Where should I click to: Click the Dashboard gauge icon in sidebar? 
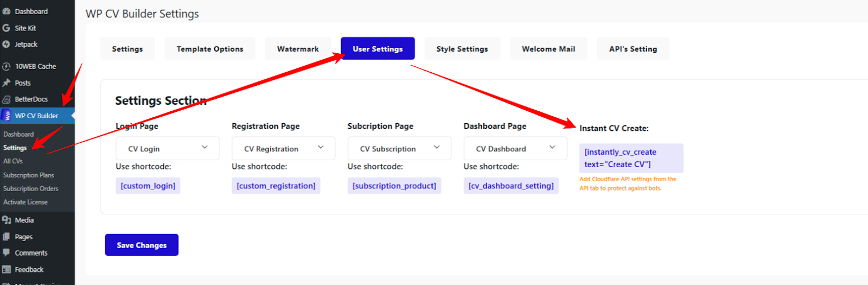coord(7,11)
